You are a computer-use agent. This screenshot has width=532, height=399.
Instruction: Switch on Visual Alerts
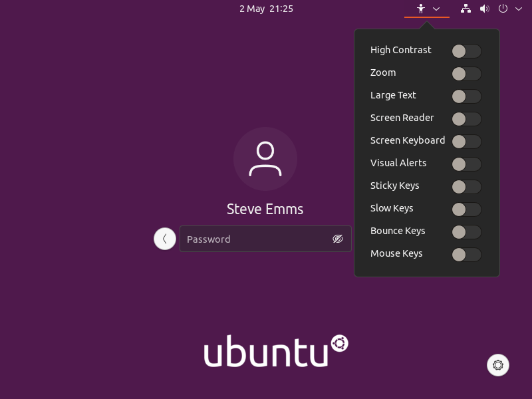[467, 164]
